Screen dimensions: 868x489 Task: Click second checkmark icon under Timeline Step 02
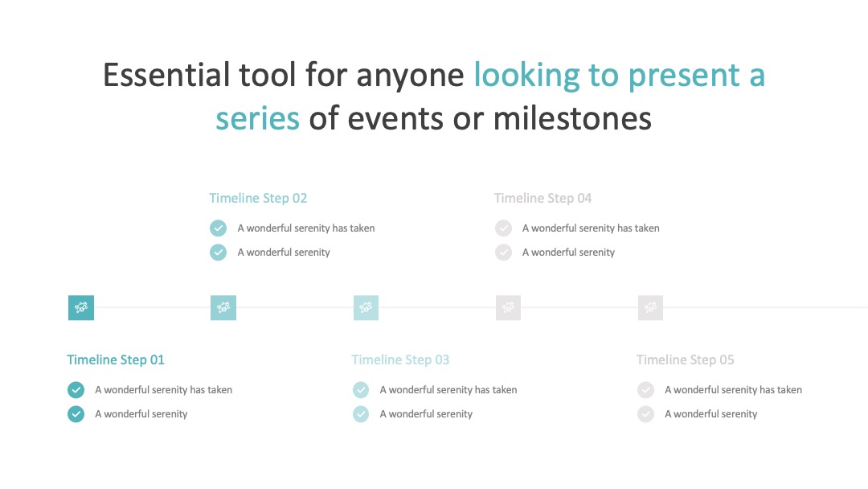coord(218,253)
